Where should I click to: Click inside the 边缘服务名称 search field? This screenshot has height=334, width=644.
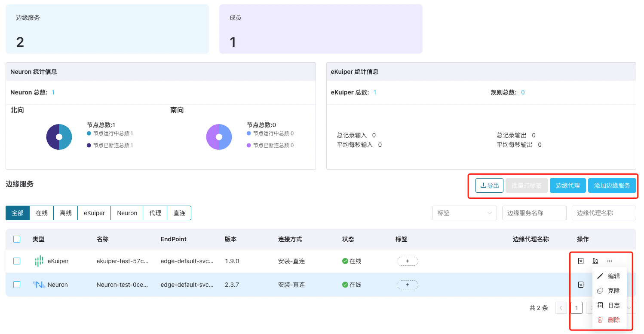pyautogui.click(x=534, y=213)
